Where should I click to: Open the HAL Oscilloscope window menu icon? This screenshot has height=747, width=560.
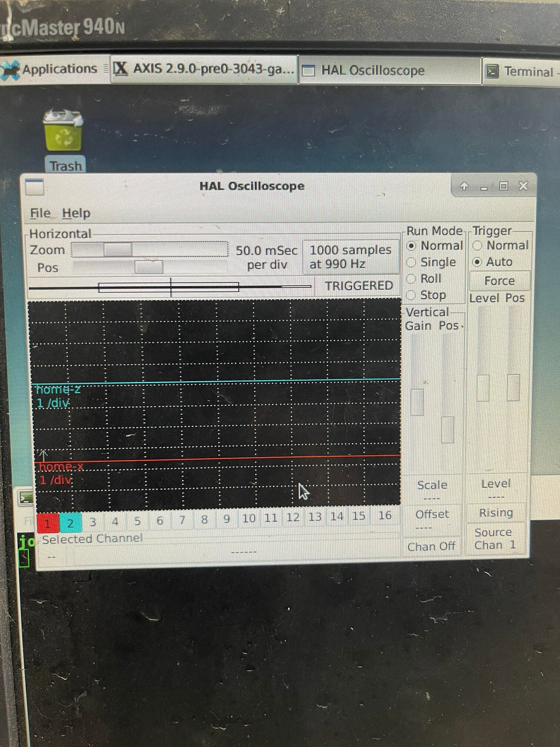35,186
